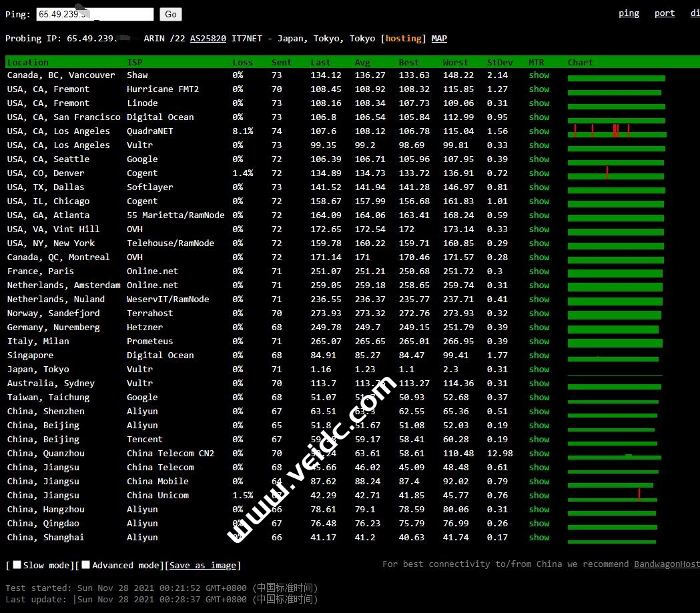Show MTR for Singapore Digital Ocean row
The height and width of the screenshot is (613, 700).
pos(539,355)
